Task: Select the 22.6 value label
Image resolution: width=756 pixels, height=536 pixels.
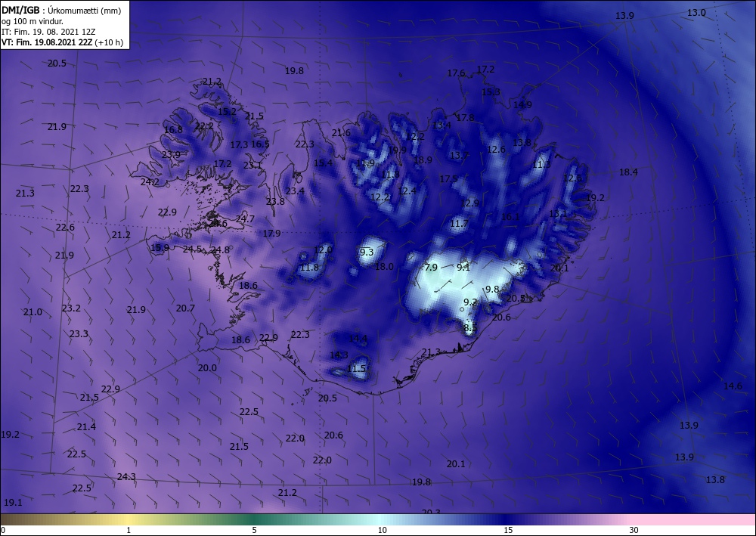Action: [65, 227]
